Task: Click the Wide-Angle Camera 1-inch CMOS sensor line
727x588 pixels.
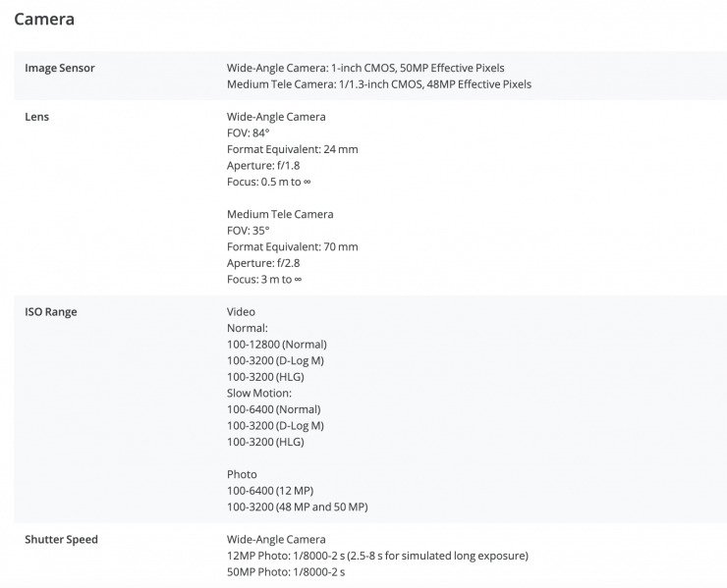Action: pos(365,68)
